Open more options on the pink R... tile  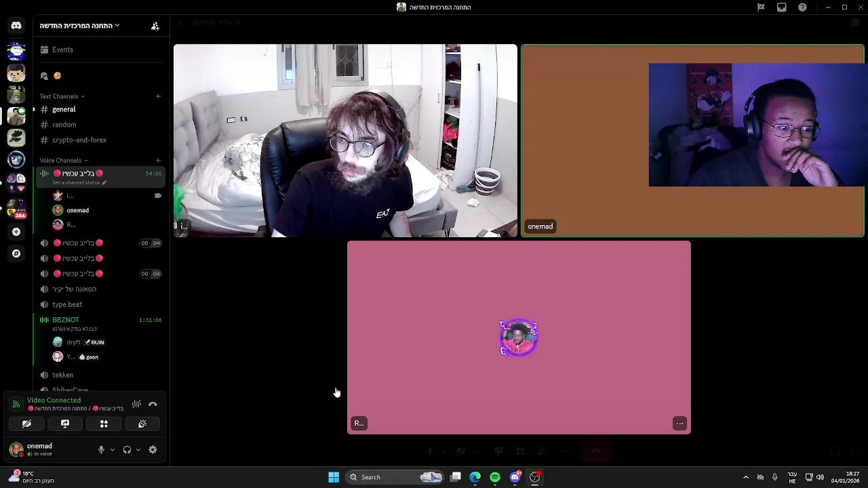(679, 423)
